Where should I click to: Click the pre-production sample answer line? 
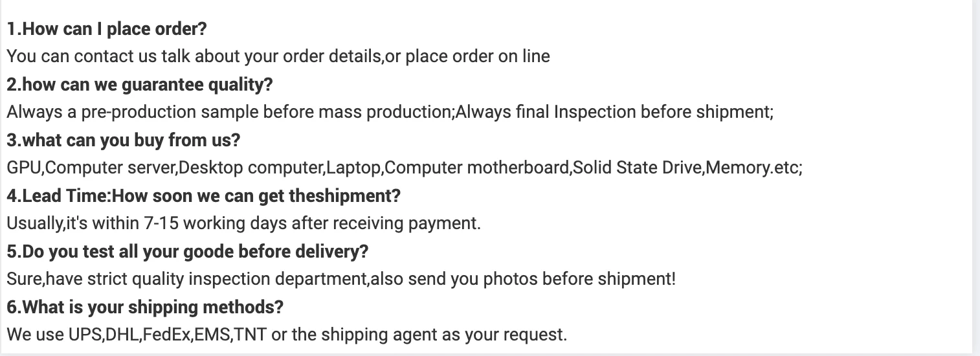click(230, 113)
